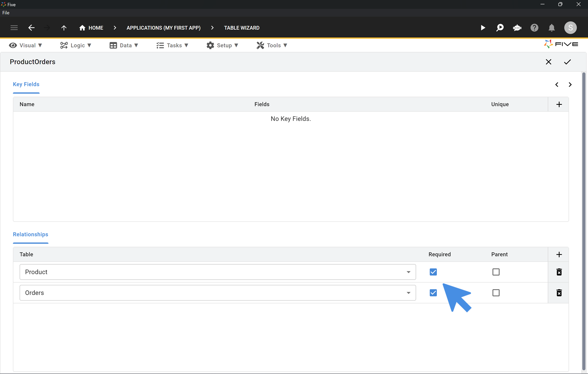Open the search tool
588x374 pixels.
pos(500,28)
